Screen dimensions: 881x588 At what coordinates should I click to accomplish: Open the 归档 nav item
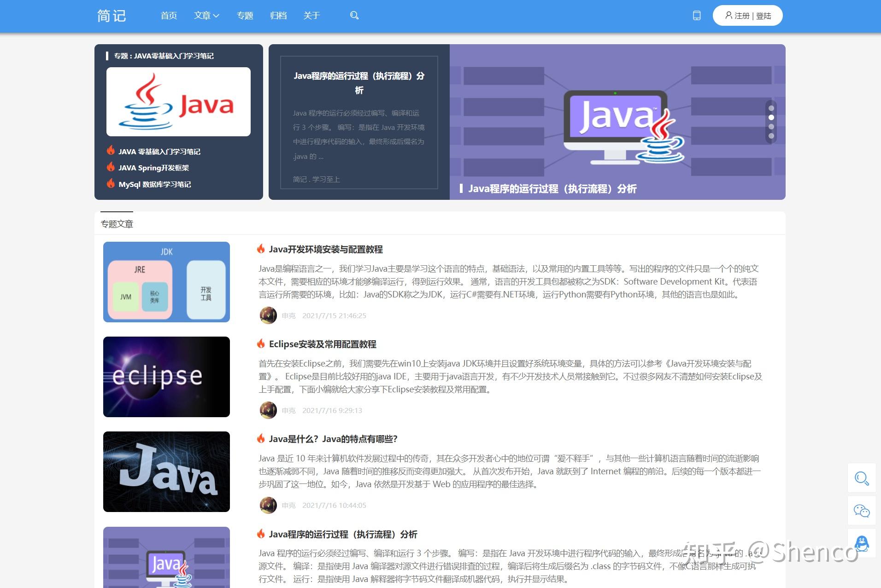[278, 16]
